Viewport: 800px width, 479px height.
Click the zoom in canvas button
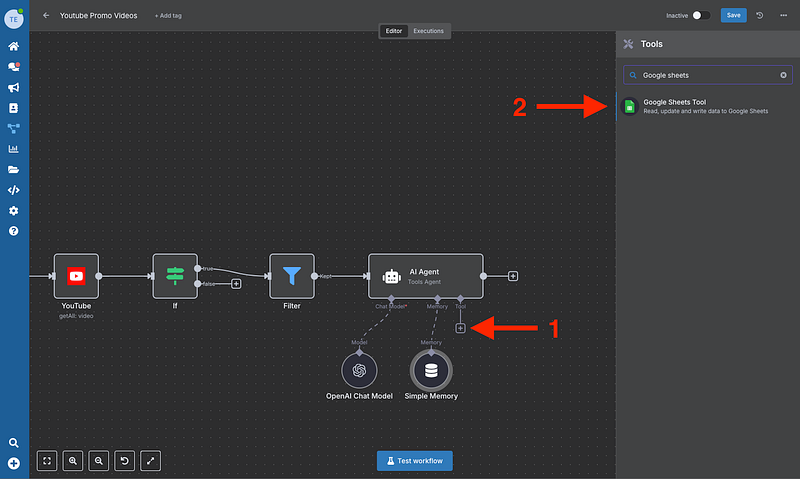coord(73,461)
